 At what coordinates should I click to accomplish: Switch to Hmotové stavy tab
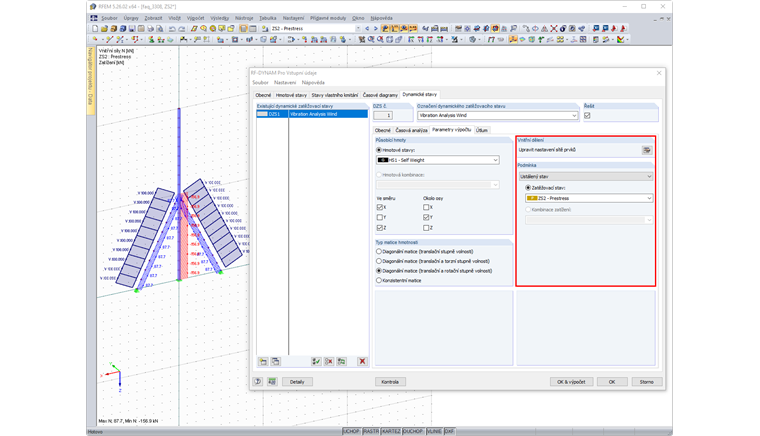(291, 95)
